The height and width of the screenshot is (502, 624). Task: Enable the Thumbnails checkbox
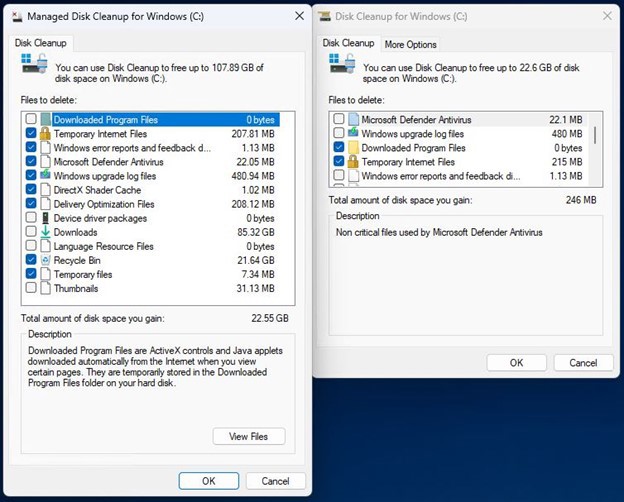pos(31,288)
